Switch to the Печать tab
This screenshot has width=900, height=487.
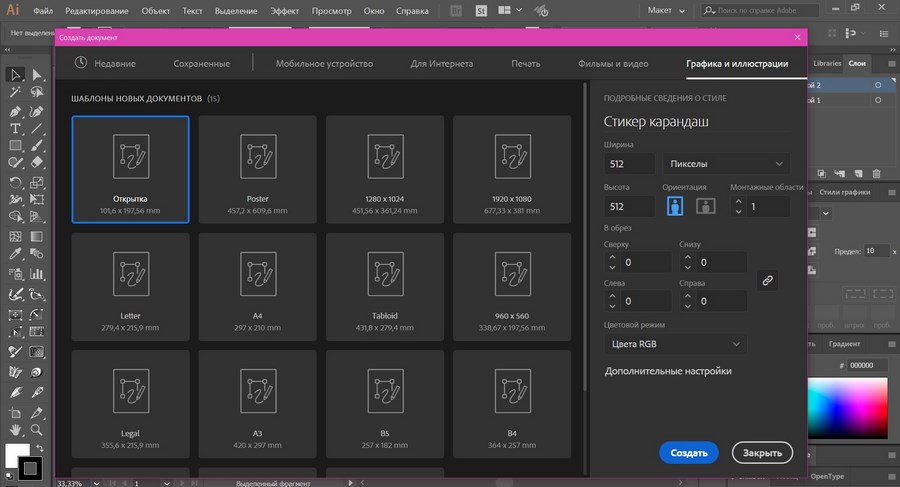pos(526,64)
